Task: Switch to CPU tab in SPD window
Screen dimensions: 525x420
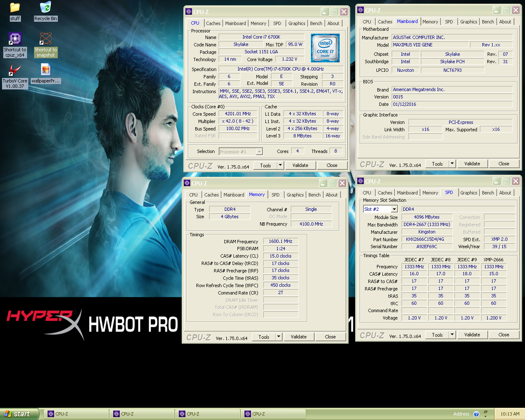Action: coord(367,193)
